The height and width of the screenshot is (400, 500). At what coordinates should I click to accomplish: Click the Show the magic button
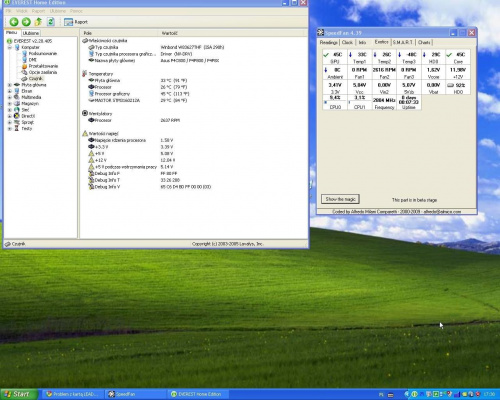coord(340,199)
